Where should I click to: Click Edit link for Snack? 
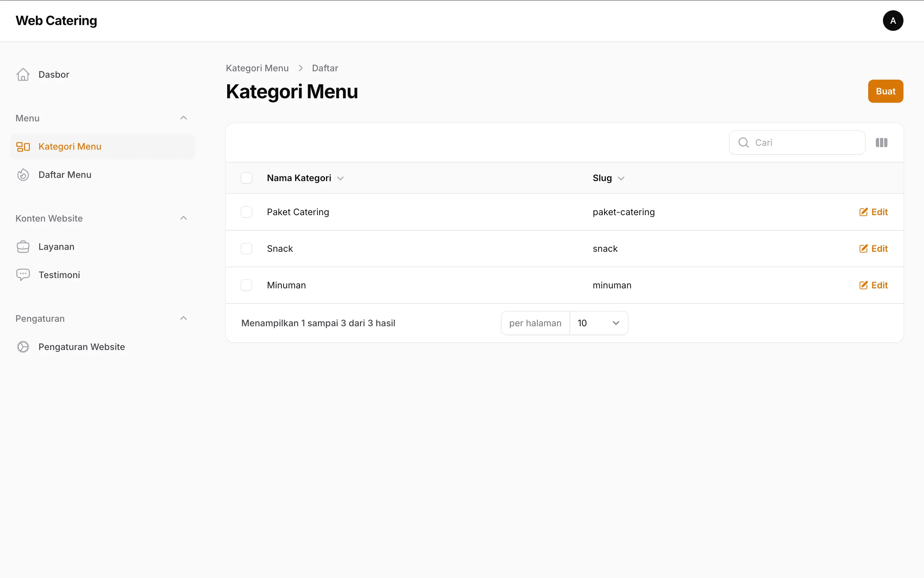[x=873, y=249]
